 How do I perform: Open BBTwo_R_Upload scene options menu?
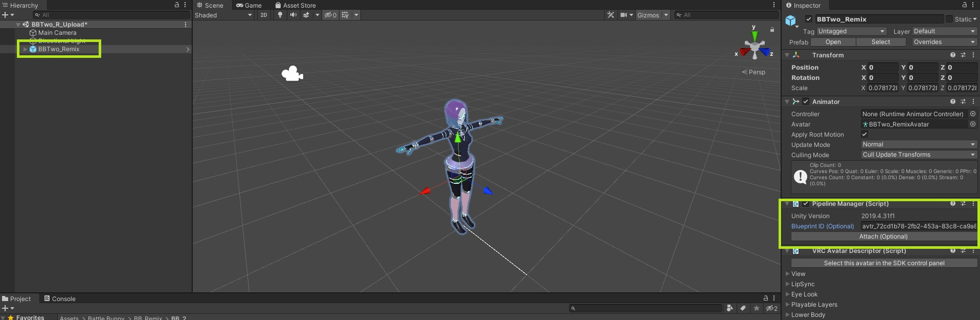(x=185, y=24)
